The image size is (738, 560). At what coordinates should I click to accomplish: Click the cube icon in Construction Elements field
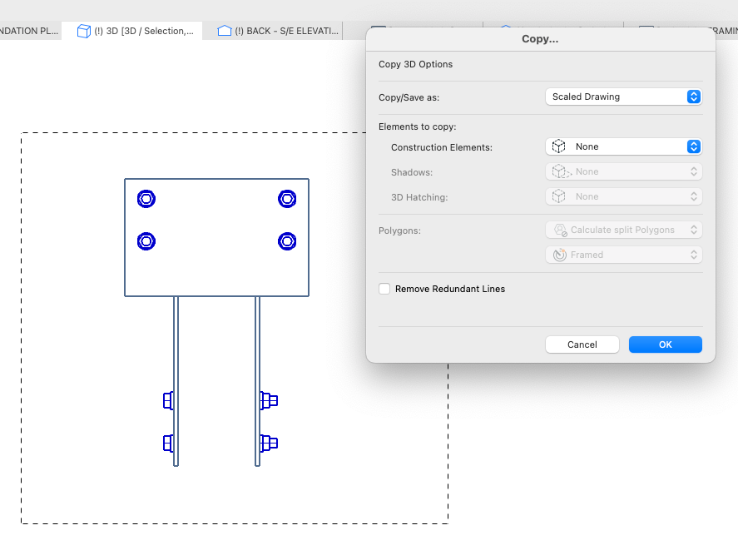(559, 146)
